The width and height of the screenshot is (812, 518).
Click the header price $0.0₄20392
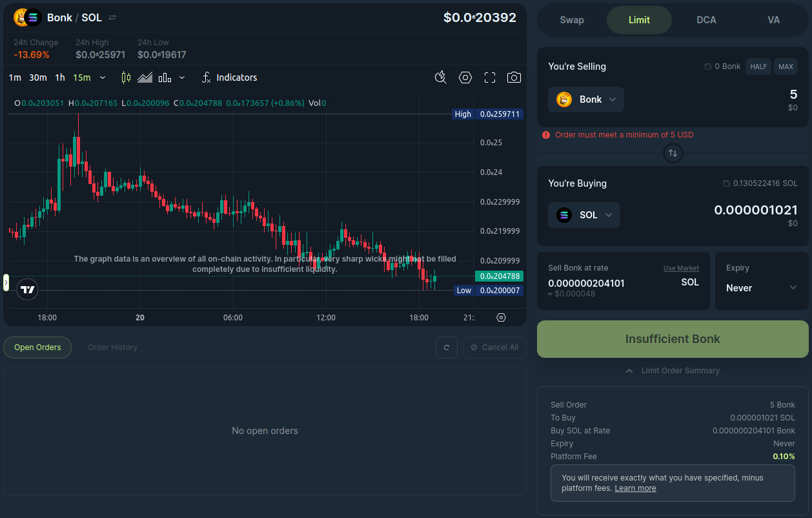tap(480, 17)
